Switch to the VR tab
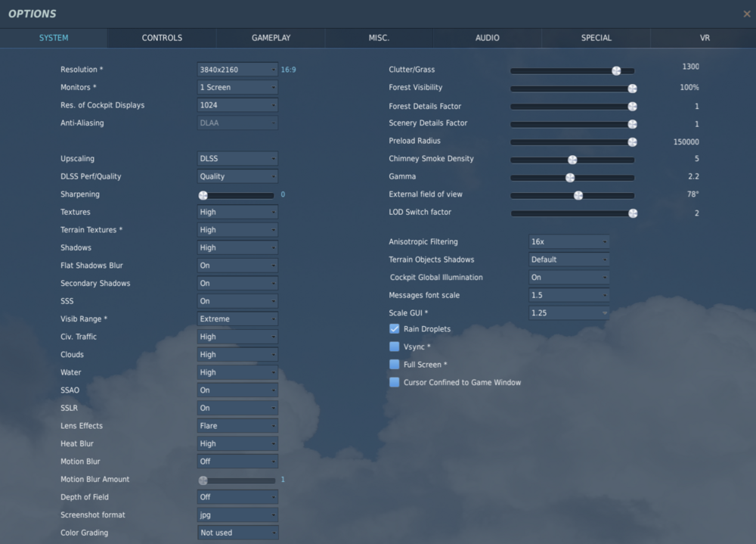This screenshot has width=756, height=544. click(x=705, y=38)
